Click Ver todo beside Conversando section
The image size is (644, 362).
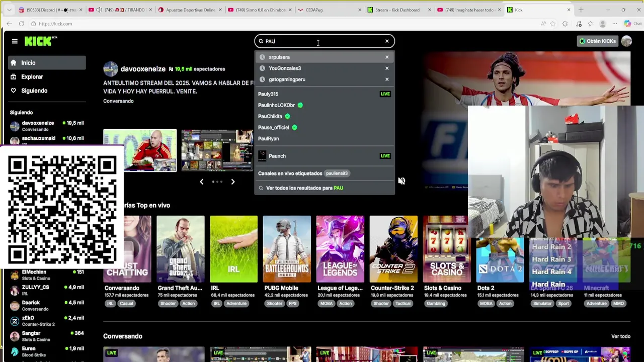pos(621,336)
